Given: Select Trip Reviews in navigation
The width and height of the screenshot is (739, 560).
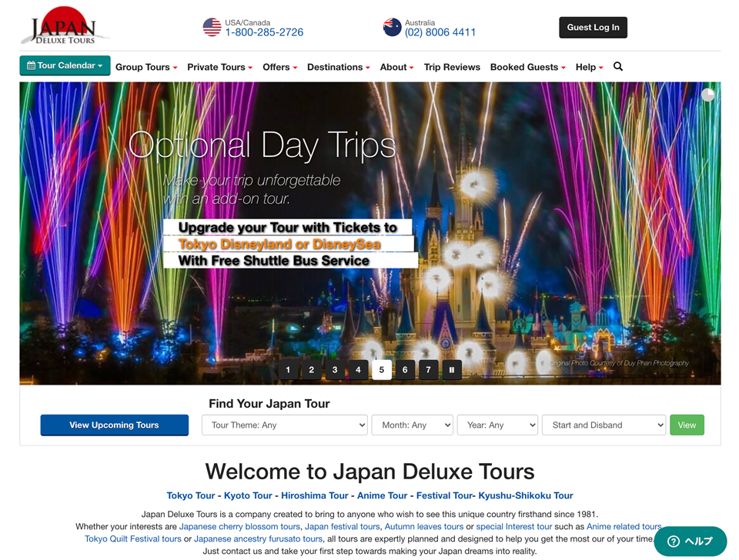Looking at the screenshot, I should (452, 67).
